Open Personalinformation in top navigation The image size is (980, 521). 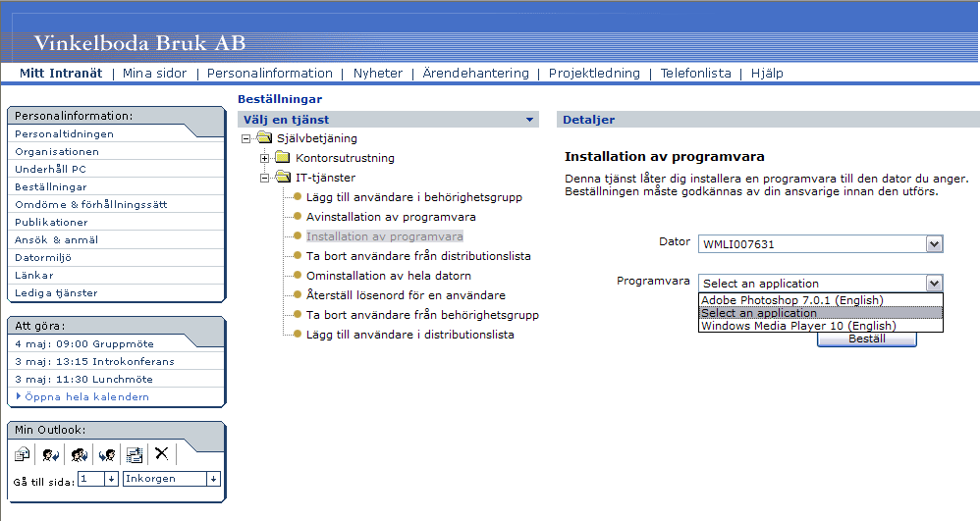pyautogui.click(x=269, y=73)
